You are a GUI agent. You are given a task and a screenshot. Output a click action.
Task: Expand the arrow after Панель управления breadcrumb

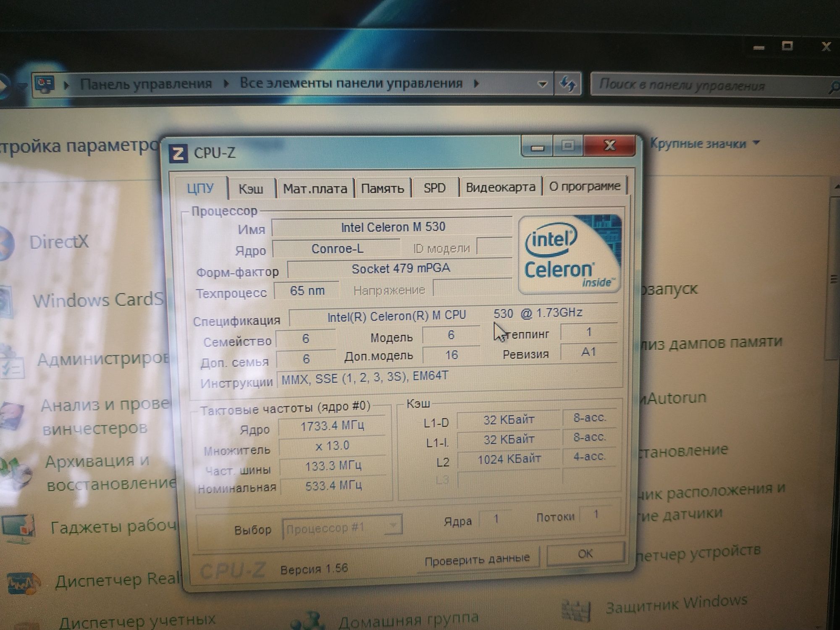coord(226,84)
